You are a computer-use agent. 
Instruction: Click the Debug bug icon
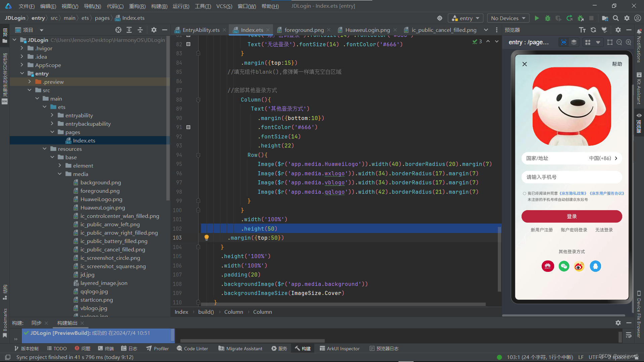point(548,18)
